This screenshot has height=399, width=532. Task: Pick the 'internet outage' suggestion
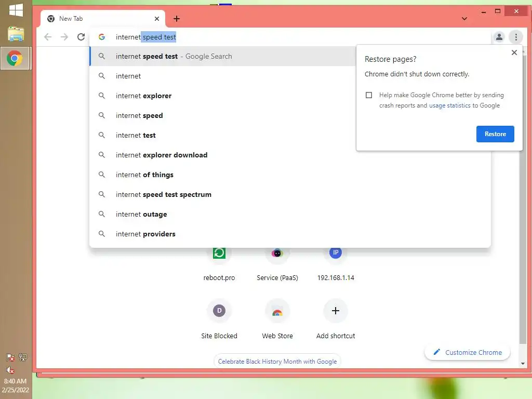tap(290, 214)
